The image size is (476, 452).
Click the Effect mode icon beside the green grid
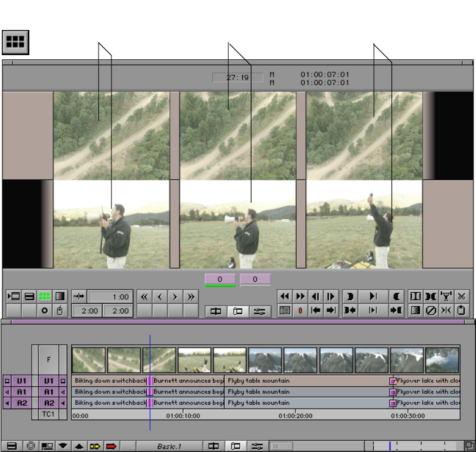tap(60, 296)
